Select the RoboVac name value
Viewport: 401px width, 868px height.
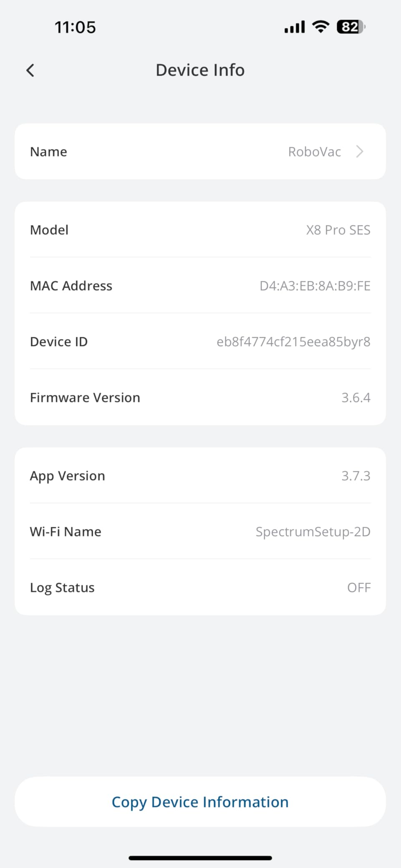tap(315, 152)
